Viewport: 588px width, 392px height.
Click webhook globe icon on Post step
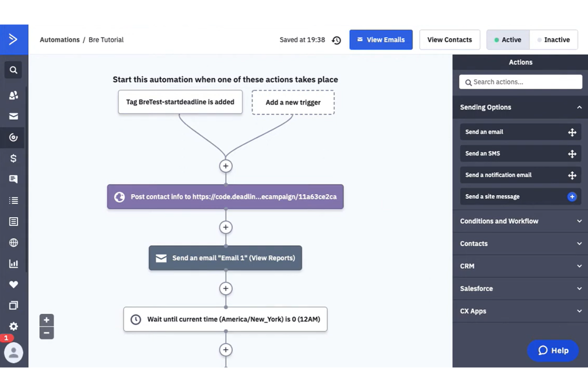[120, 197]
